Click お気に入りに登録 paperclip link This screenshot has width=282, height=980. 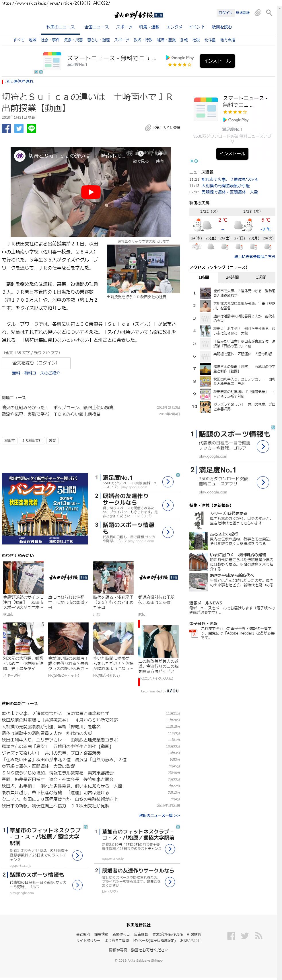tap(162, 128)
